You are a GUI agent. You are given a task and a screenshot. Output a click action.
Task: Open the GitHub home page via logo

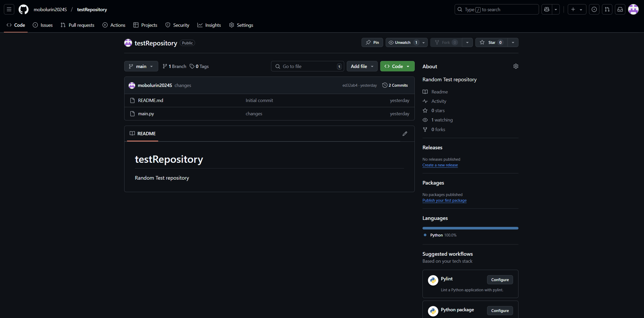(23, 9)
